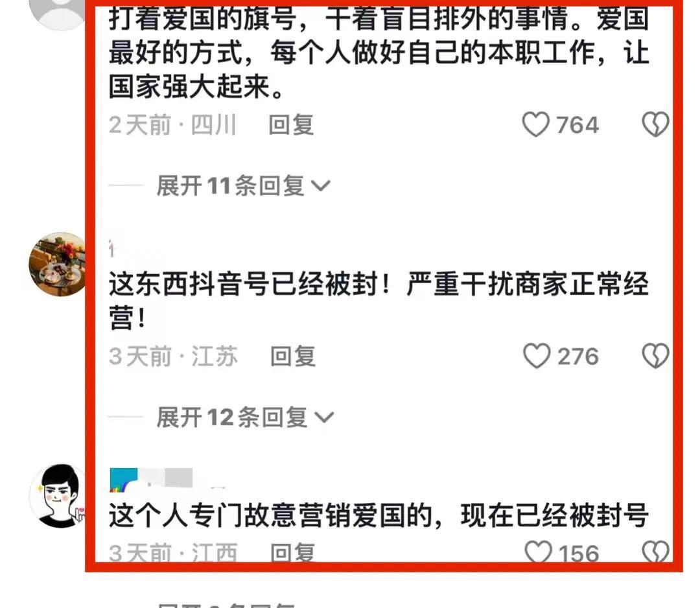
Task: Reply to the 3天前 江苏 comment
Action: click(x=293, y=357)
